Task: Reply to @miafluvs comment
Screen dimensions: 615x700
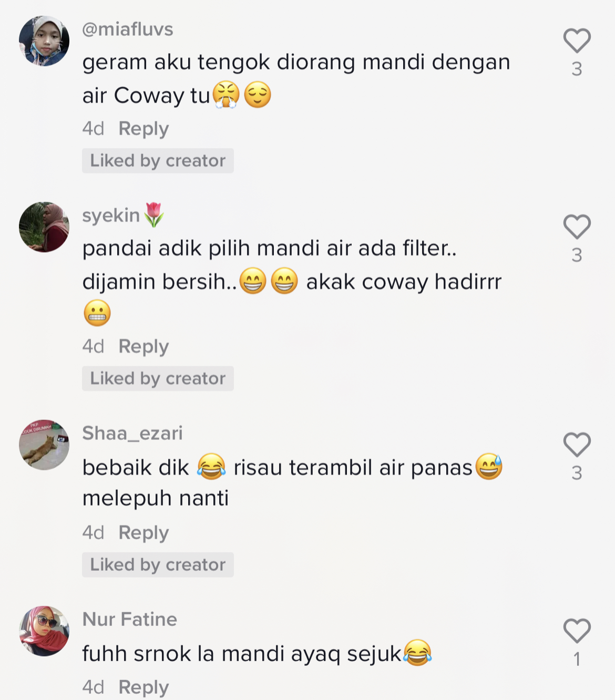Action: (143, 129)
